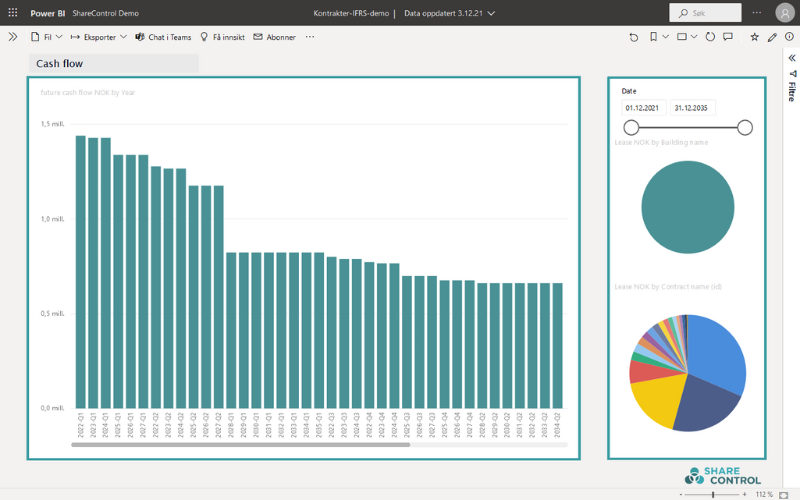
Task: Click the ShareControl logo
Action: pyautogui.click(x=722, y=476)
